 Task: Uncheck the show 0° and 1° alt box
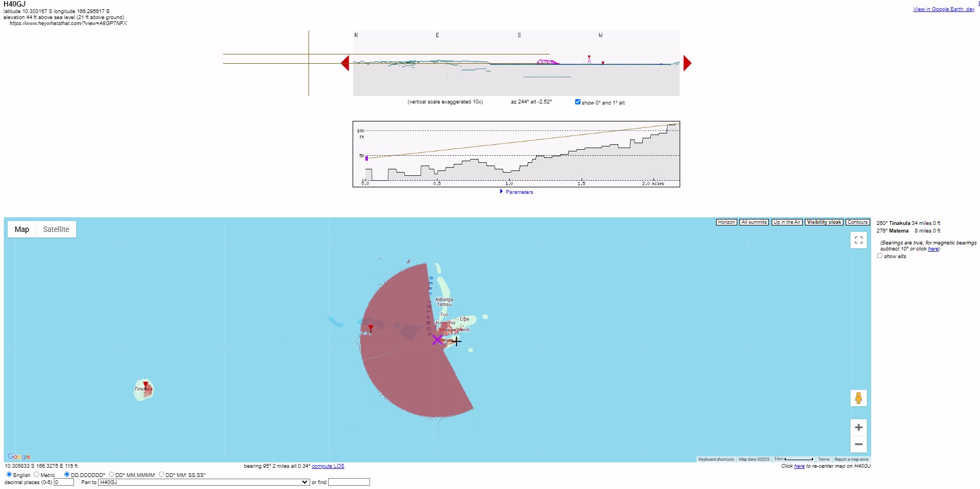[x=578, y=102]
